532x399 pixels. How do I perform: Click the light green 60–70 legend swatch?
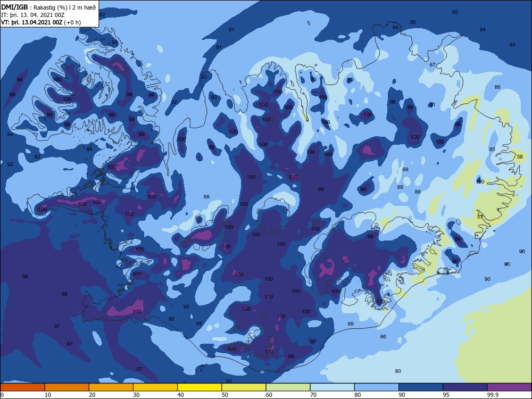click(x=288, y=387)
